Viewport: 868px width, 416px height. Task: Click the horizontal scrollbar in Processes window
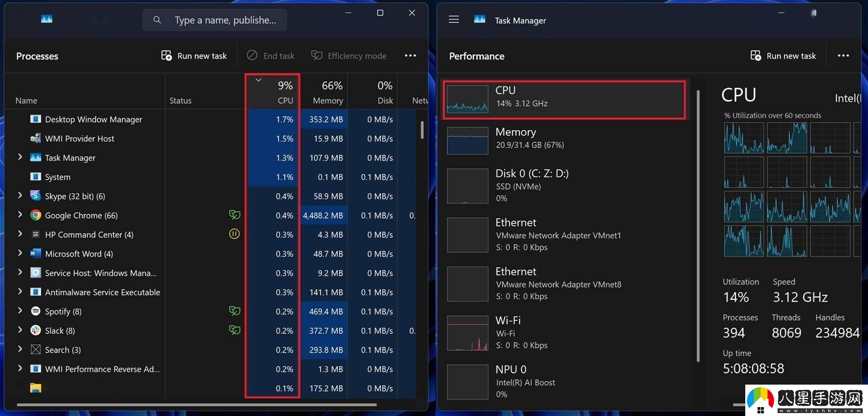(197, 405)
